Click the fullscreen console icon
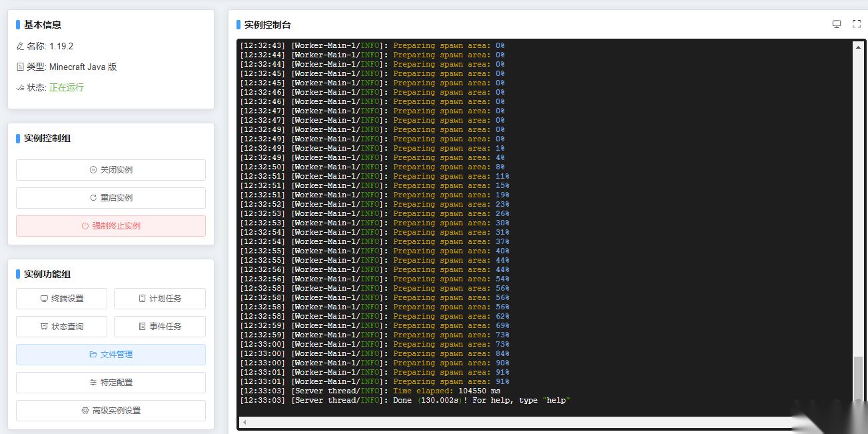The height and width of the screenshot is (434, 868). click(857, 24)
